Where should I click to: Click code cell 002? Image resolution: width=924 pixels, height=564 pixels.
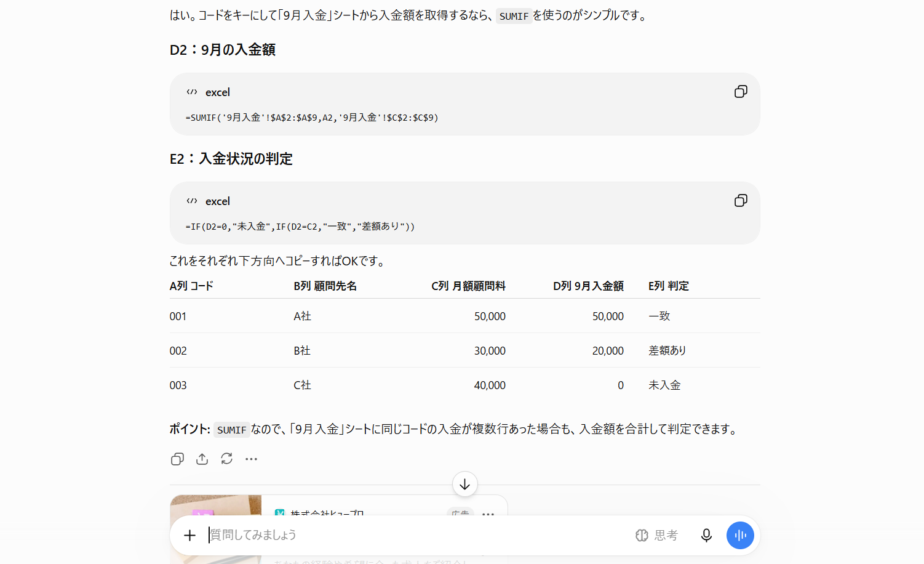tap(178, 350)
